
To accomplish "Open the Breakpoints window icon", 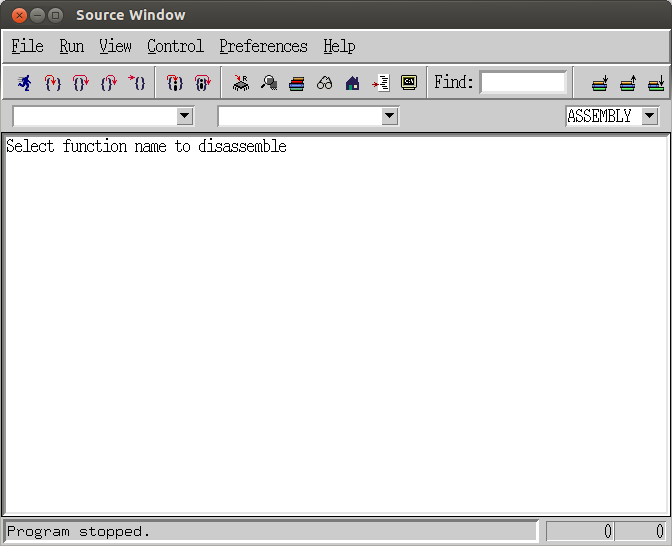I will coord(381,82).
